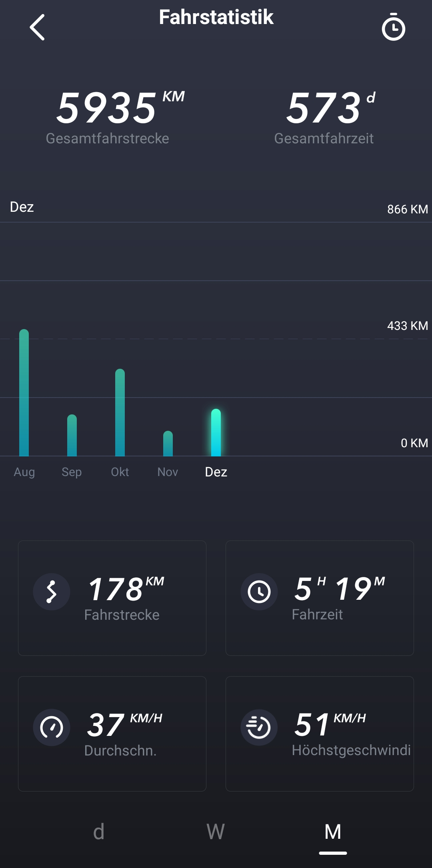Select the August bar in chart
Image resolution: width=432 pixels, height=868 pixels.
click(x=24, y=393)
